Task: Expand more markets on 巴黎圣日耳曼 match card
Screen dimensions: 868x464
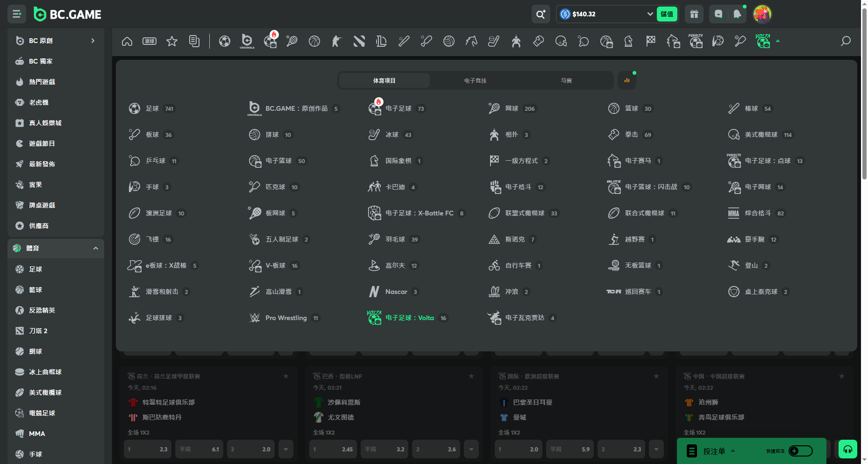Action: tap(656, 449)
